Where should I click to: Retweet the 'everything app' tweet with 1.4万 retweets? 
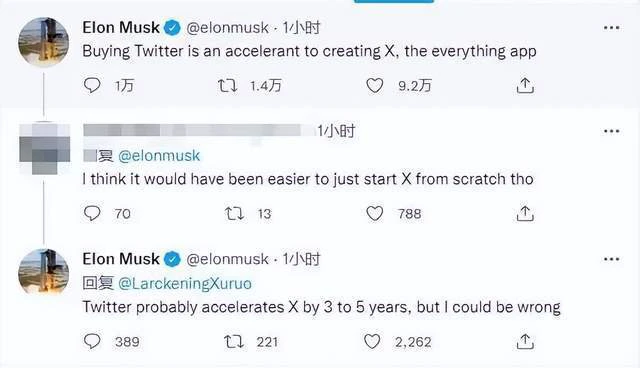pyautogui.click(x=227, y=86)
